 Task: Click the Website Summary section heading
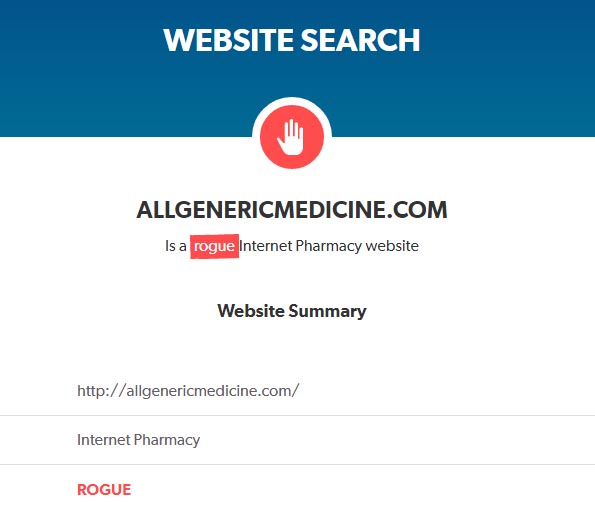tap(292, 311)
